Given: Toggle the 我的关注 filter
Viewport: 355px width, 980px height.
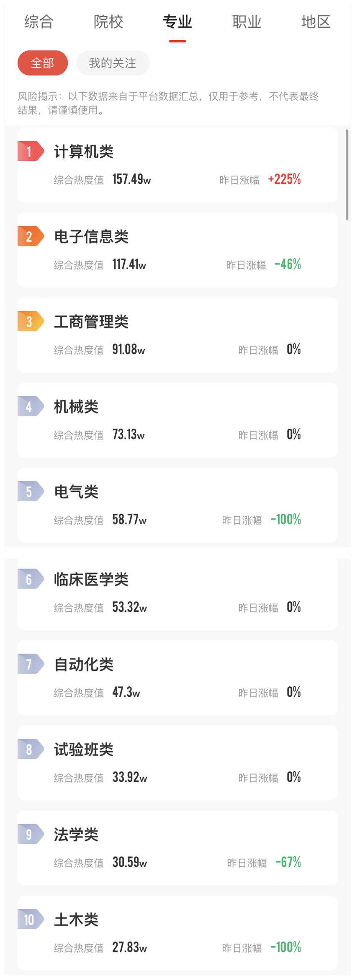Looking at the screenshot, I should [113, 63].
